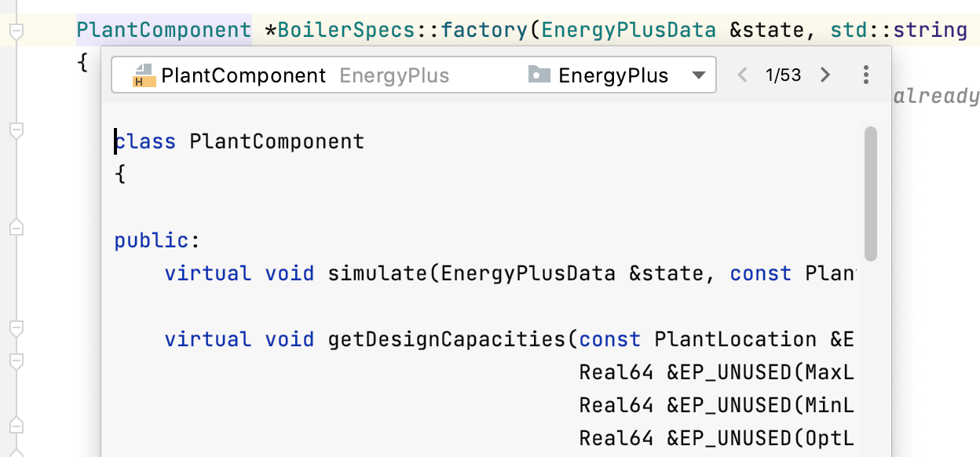This screenshot has height=457, width=980.
Task: Click the header file icon beside PlantComponent
Action: click(x=144, y=75)
